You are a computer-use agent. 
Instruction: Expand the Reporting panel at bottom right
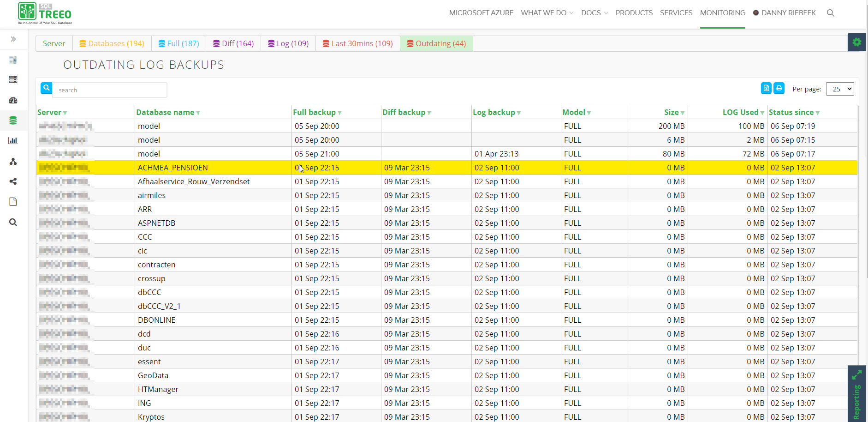pos(857,375)
